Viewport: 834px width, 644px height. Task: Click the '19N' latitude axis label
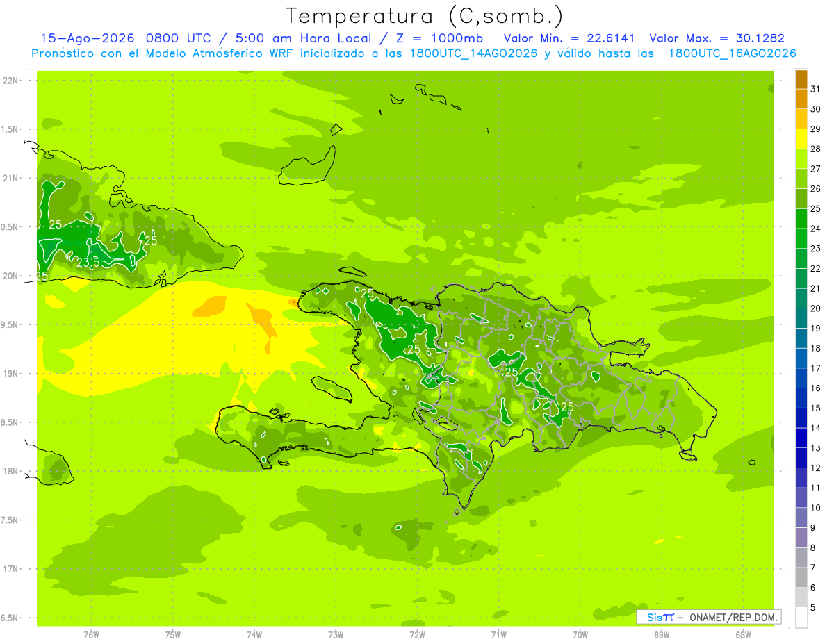[x=11, y=373]
